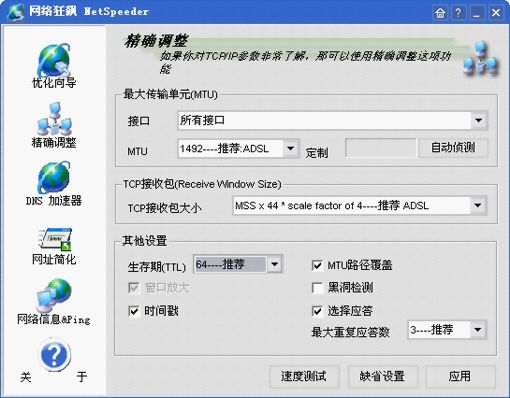Viewport: 510px width, 398px height.
Task: Select DNS 加速器 sidebar label
Action: tap(54, 201)
